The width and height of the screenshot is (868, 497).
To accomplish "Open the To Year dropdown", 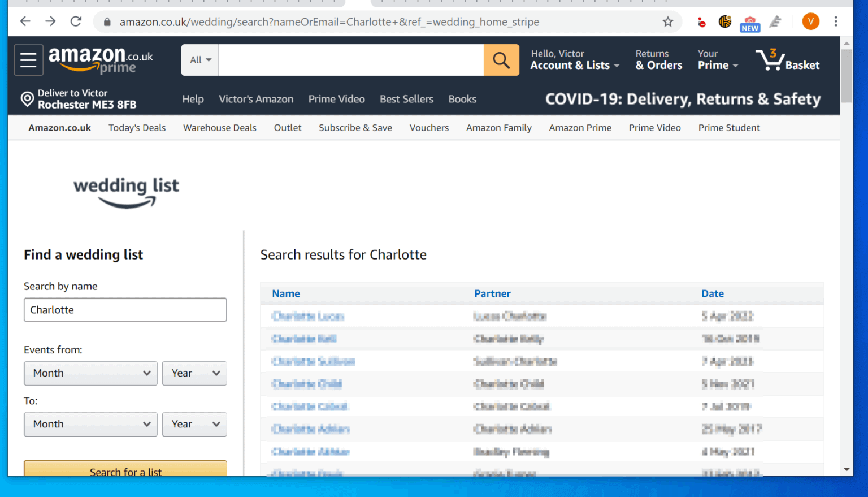I will (194, 424).
